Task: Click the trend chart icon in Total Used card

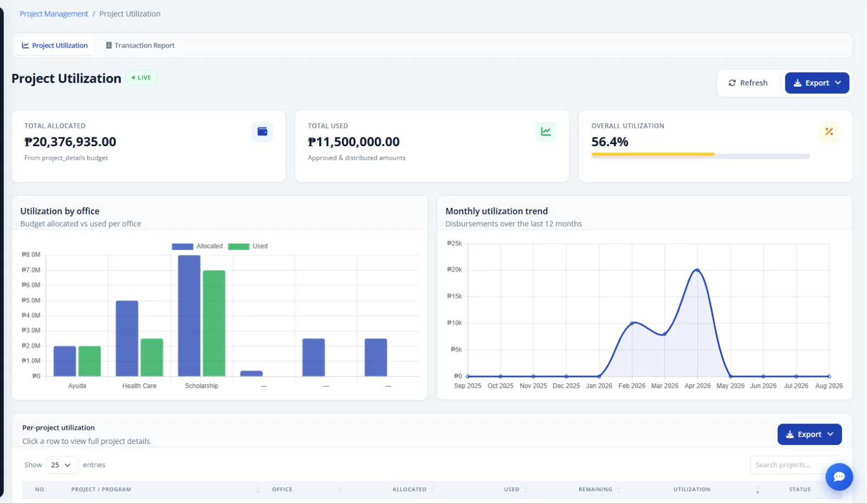Action: [546, 132]
